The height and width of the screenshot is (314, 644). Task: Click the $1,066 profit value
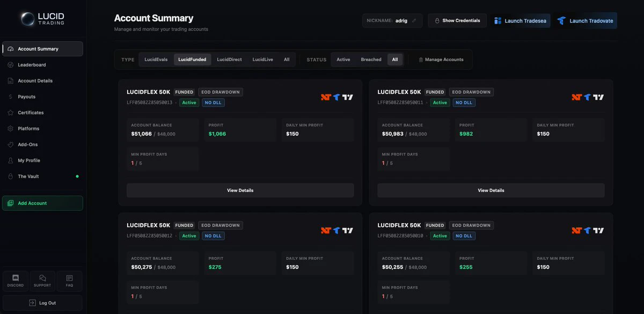click(x=217, y=134)
